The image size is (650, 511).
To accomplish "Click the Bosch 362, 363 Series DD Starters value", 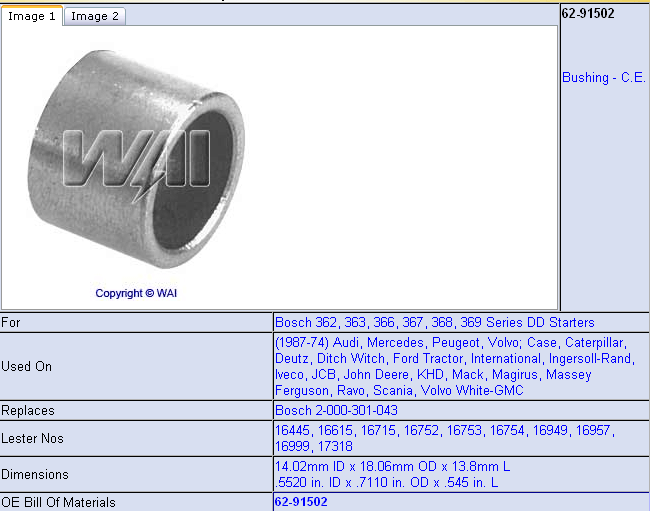I will pyautogui.click(x=434, y=322).
